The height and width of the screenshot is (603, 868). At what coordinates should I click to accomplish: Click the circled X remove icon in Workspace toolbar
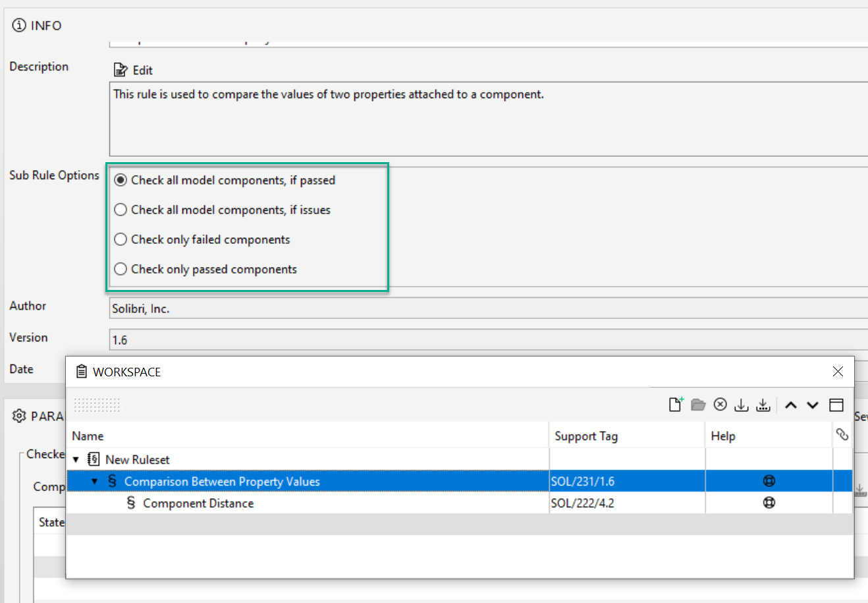point(720,405)
